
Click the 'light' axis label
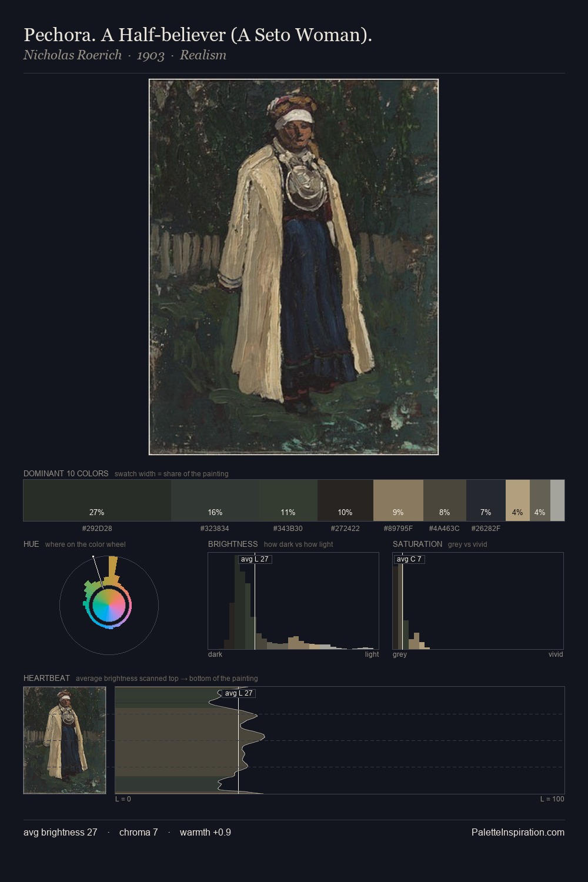point(372,654)
